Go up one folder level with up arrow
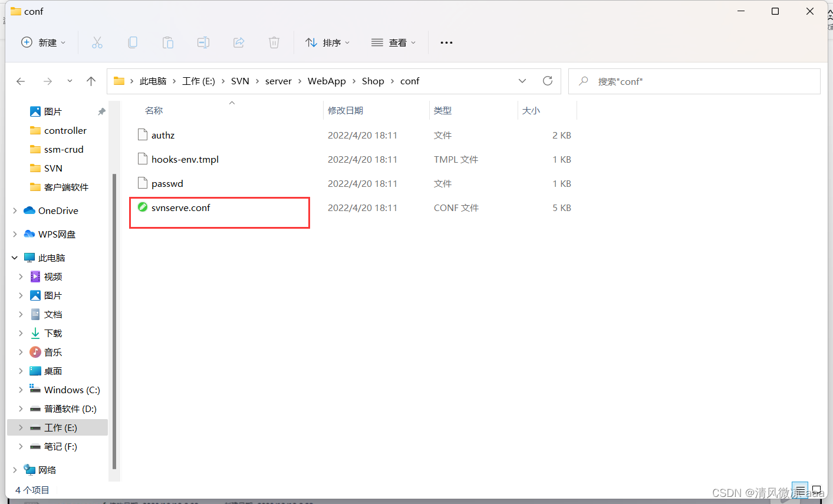833x504 pixels. click(x=91, y=81)
